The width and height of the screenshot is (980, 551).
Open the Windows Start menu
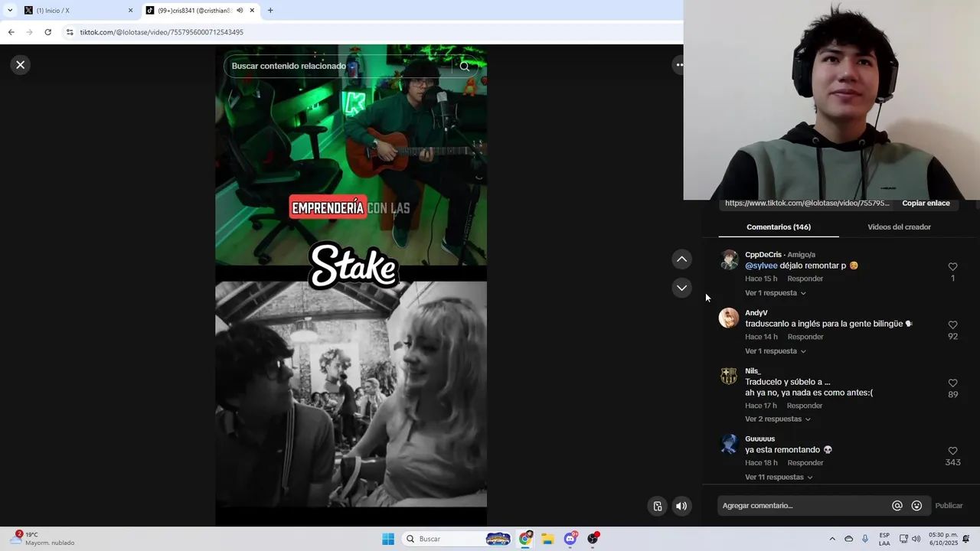(388, 539)
